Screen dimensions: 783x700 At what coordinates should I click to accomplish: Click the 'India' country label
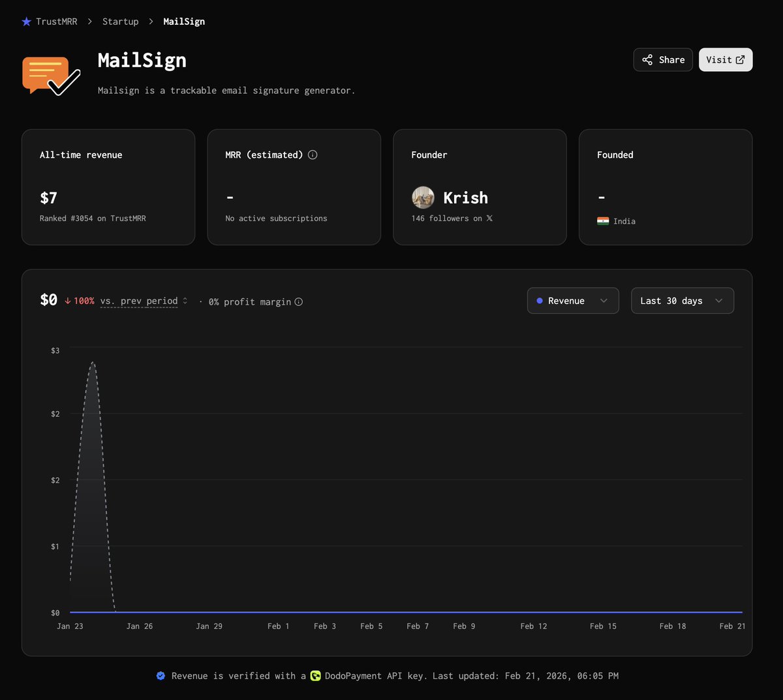624,222
